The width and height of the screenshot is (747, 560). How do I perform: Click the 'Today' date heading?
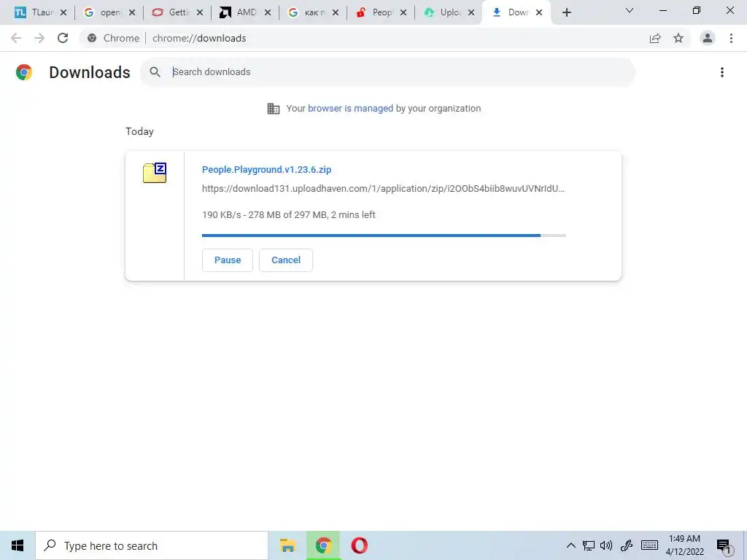(x=139, y=131)
